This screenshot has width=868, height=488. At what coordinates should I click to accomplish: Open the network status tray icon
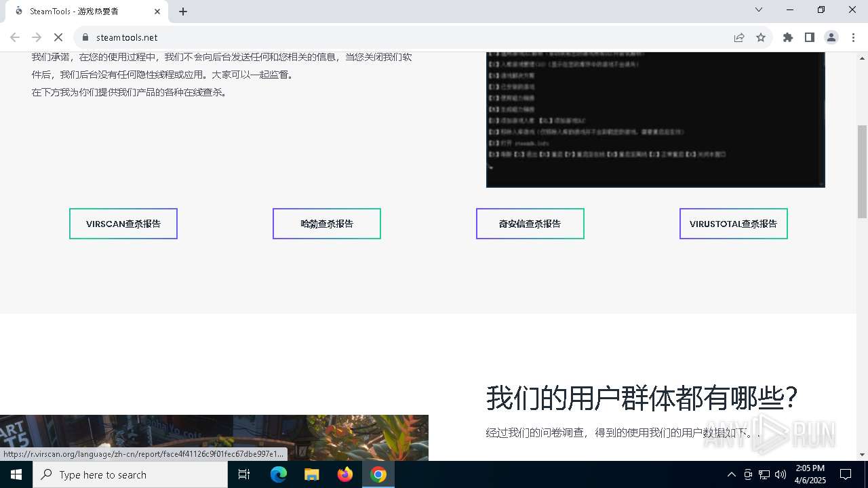764,474
